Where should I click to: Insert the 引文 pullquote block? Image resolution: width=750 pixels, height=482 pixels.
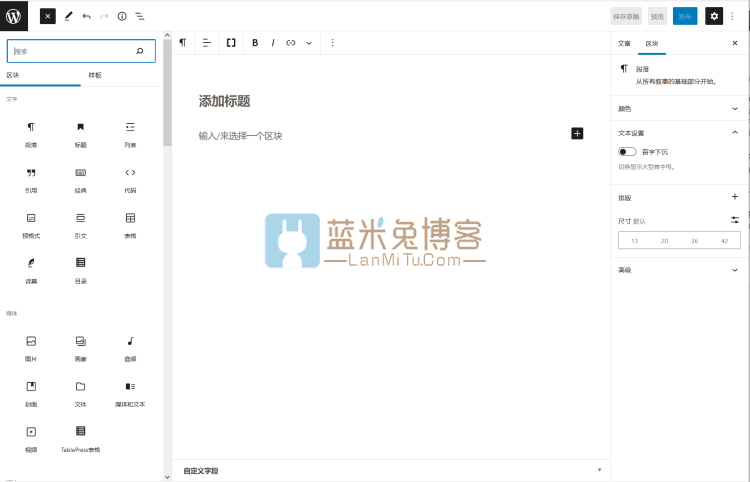click(80, 226)
